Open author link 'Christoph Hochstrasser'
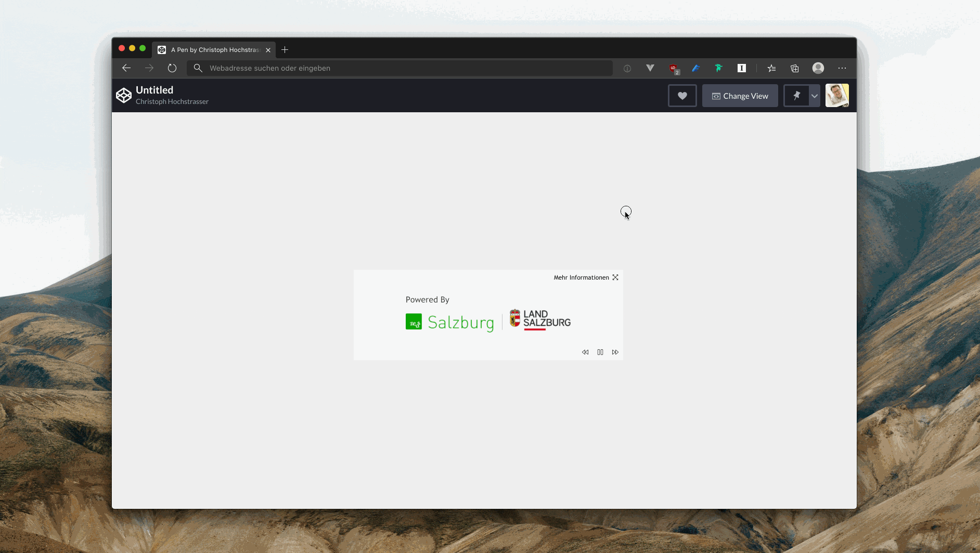Viewport: 980px width, 553px height. [172, 101]
